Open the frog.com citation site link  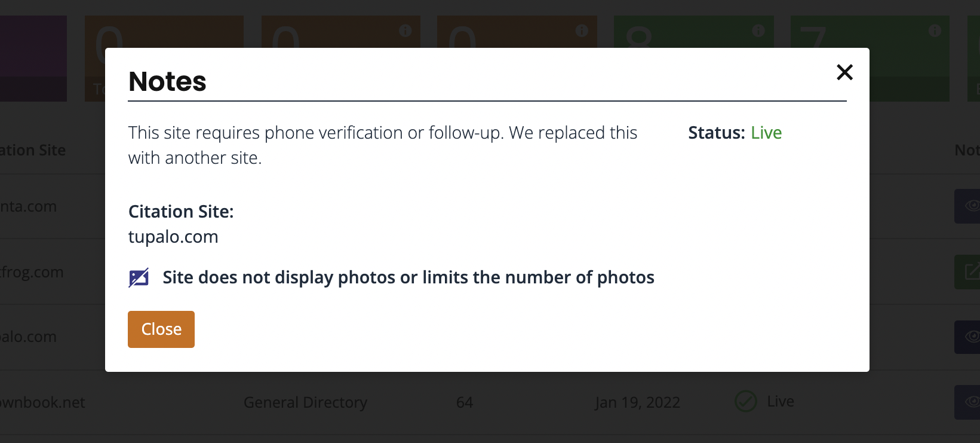32,272
